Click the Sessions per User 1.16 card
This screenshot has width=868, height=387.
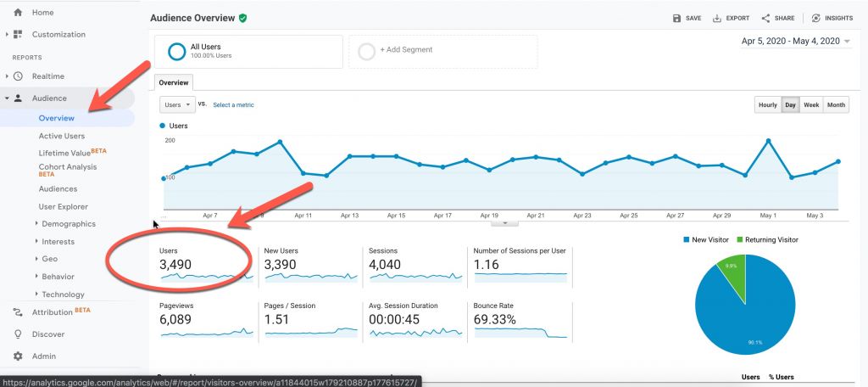click(520, 266)
